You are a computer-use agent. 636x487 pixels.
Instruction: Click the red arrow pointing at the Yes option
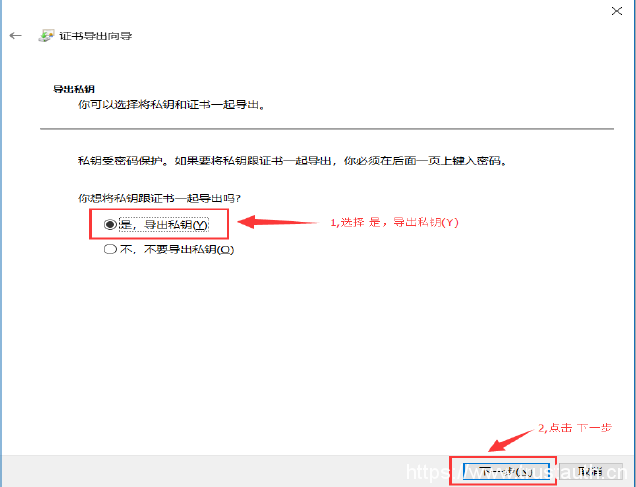click(278, 222)
